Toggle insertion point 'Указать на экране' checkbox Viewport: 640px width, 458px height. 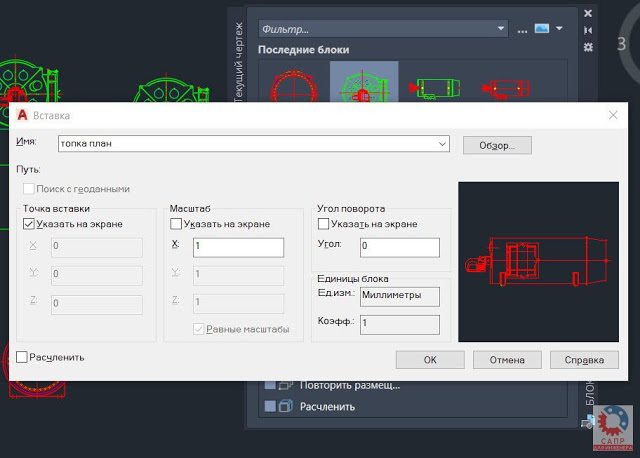click(28, 224)
